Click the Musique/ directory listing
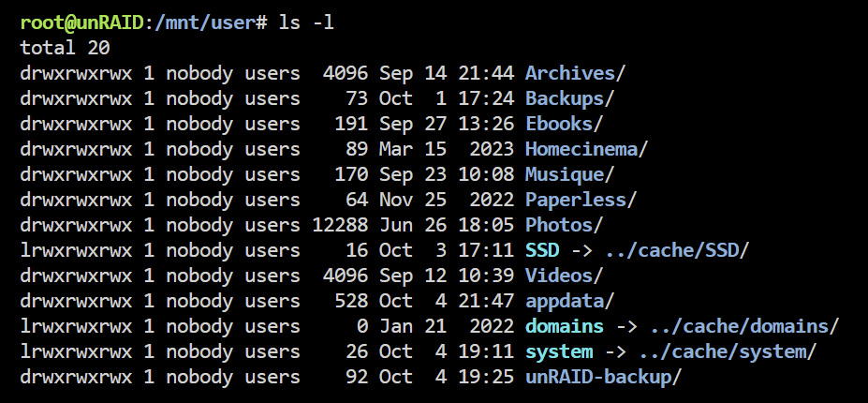The image size is (868, 403). 569,174
